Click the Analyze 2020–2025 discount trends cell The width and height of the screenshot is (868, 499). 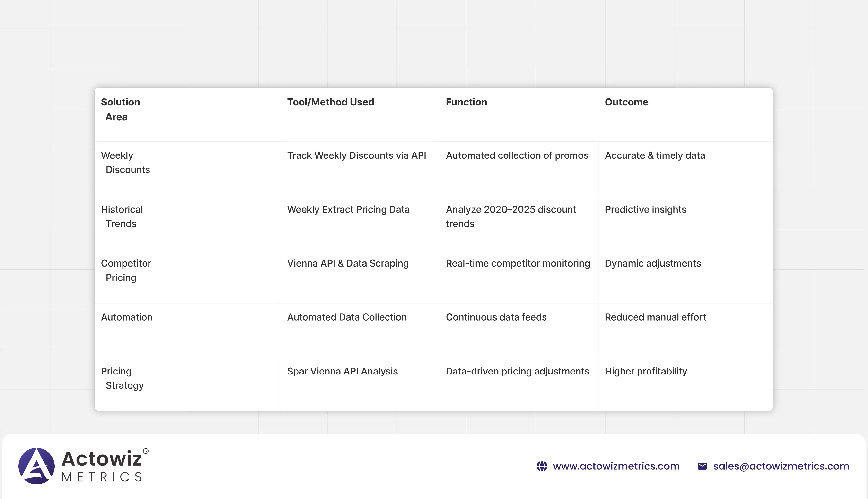point(510,216)
